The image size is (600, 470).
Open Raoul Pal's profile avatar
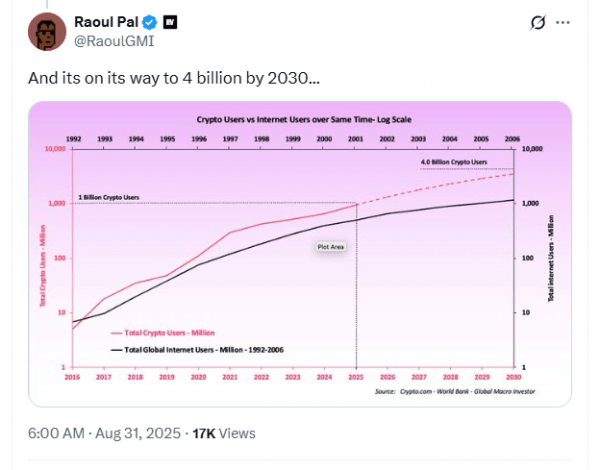pos(47,31)
